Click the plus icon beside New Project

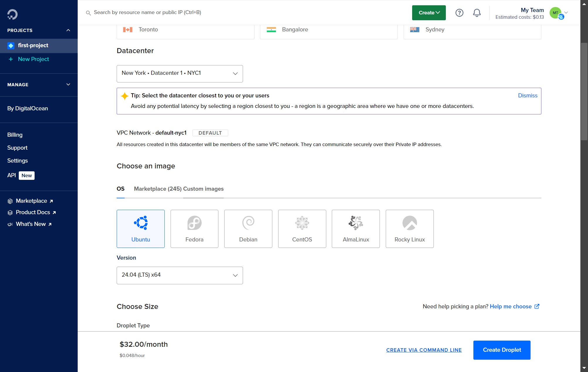(x=11, y=59)
